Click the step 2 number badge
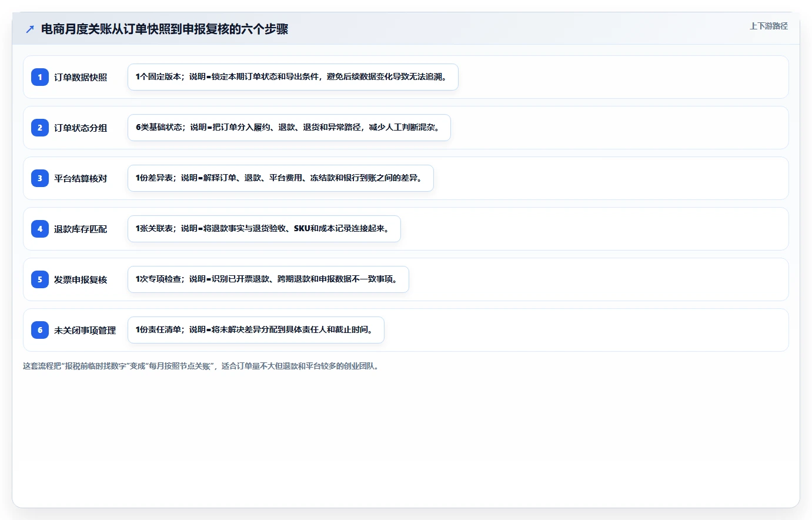Viewport: 812px width, 520px height. pos(40,128)
